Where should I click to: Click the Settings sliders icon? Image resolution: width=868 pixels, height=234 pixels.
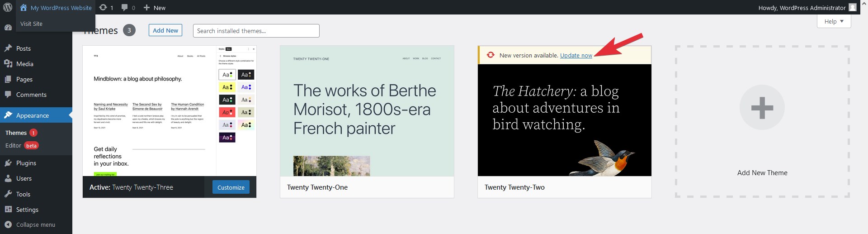pos(8,210)
